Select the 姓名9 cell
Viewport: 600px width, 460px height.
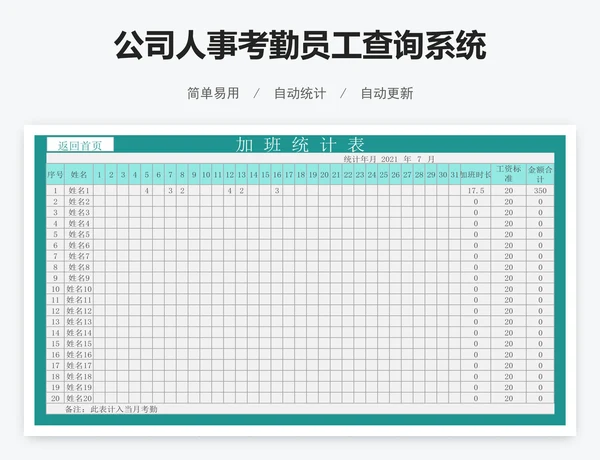(x=79, y=278)
